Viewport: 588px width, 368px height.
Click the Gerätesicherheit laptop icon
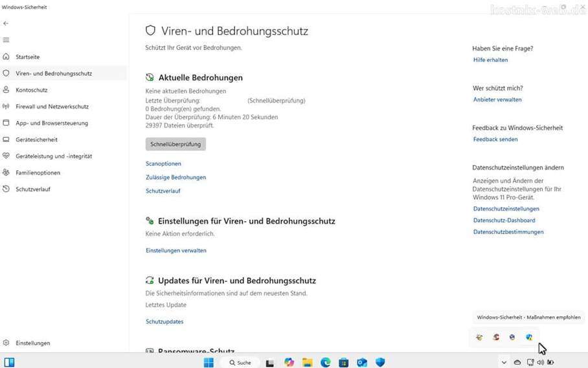click(6, 139)
